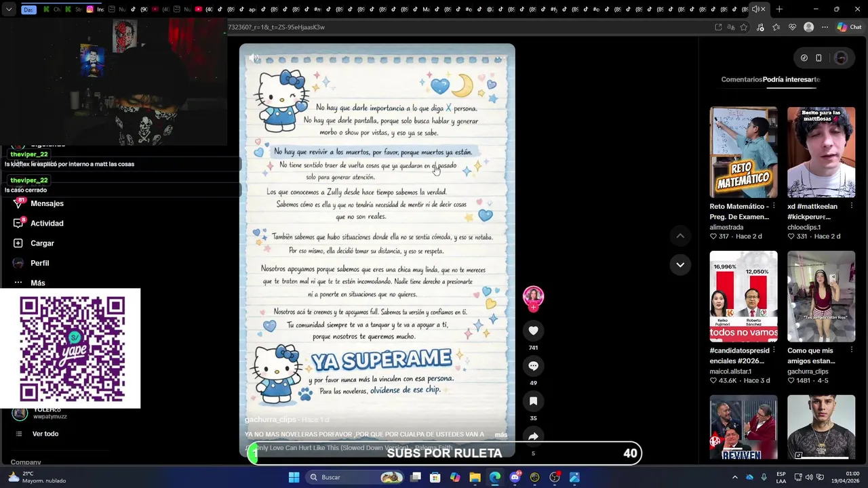This screenshot has height=488, width=868.
Task: Expand the Más menu in sidebar
Action: pos(37,283)
